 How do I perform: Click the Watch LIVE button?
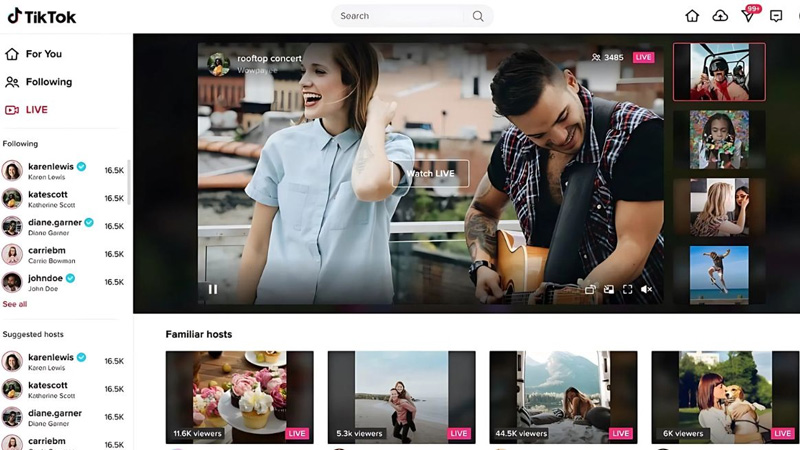coord(430,174)
